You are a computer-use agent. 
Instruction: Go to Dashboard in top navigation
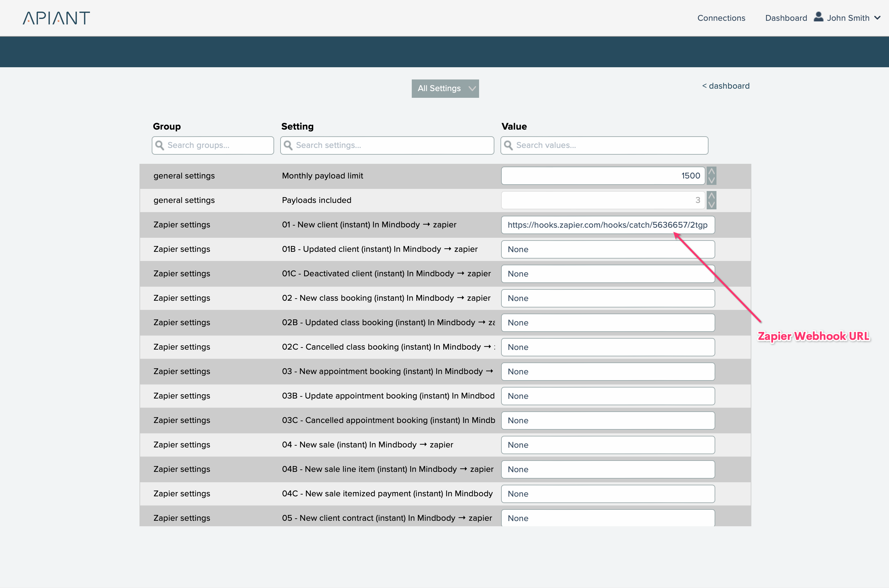(x=786, y=18)
